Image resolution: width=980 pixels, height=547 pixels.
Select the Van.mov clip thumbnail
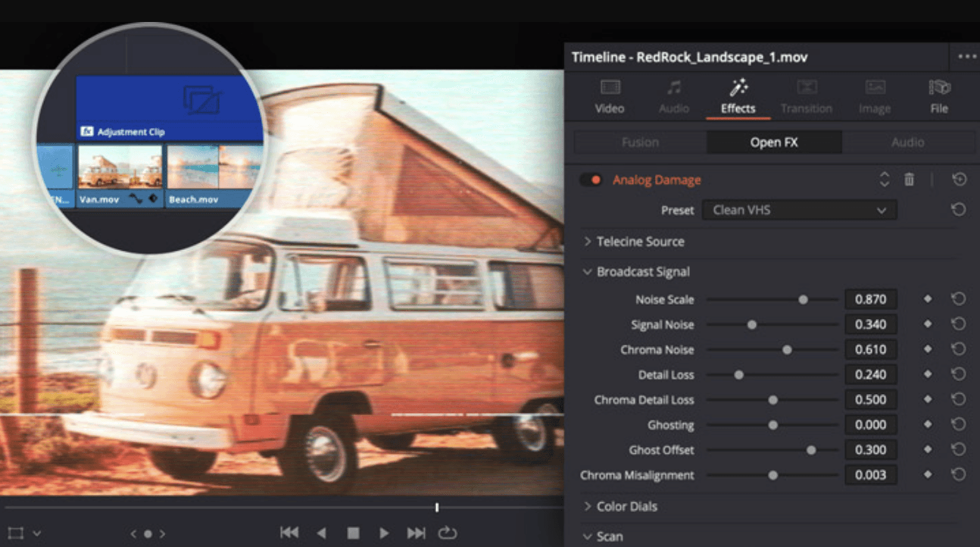coord(120,167)
